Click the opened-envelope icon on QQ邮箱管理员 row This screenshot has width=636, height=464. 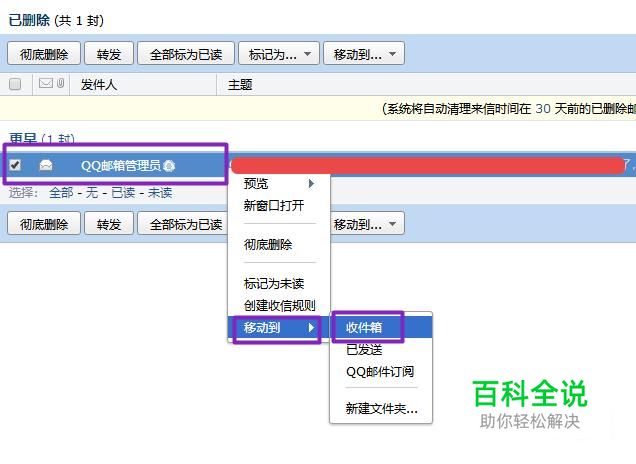(x=46, y=165)
